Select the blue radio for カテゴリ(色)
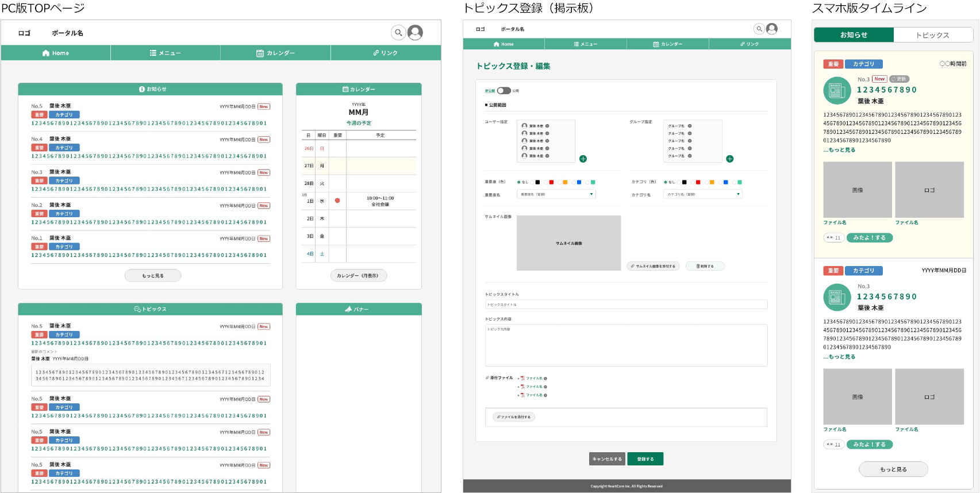Viewport: 980px width, 493px height. point(721,182)
